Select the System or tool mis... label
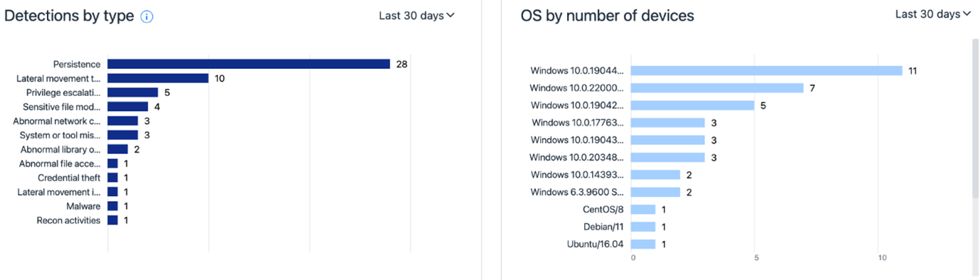 pyautogui.click(x=60, y=135)
